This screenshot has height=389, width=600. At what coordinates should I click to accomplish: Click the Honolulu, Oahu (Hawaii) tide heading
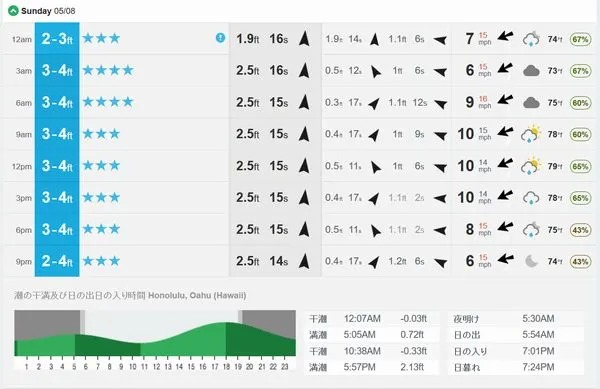[197, 295]
